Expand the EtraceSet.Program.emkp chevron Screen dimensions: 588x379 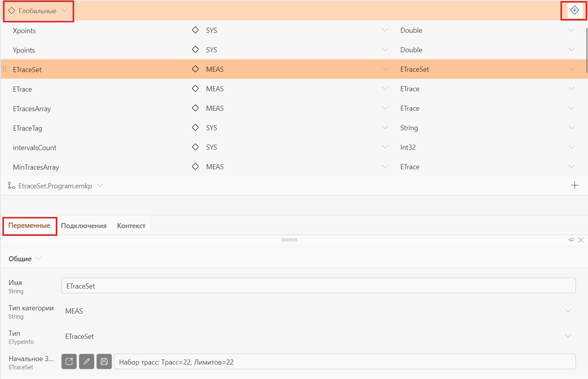[100, 185]
